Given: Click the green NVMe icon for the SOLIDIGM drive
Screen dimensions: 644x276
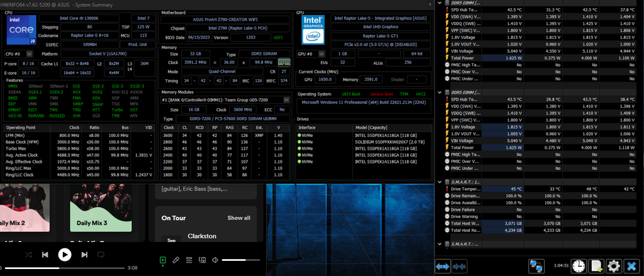Looking at the screenshot, I should 299,141.
